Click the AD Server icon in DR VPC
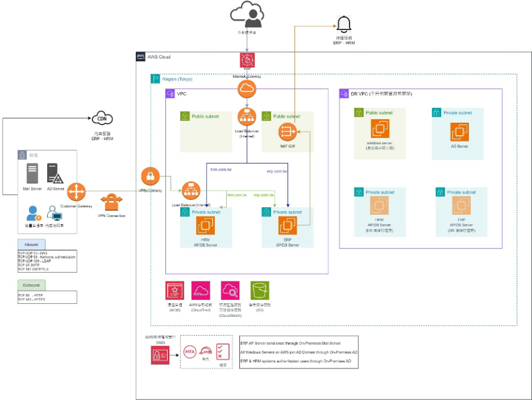The image size is (532, 400). click(x=459, y=132)
